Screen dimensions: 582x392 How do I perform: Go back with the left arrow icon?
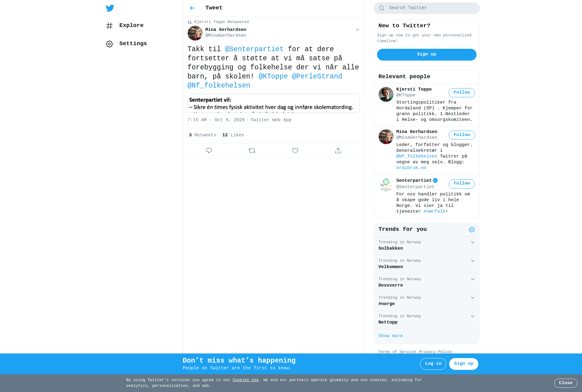(x=192, y=8)
